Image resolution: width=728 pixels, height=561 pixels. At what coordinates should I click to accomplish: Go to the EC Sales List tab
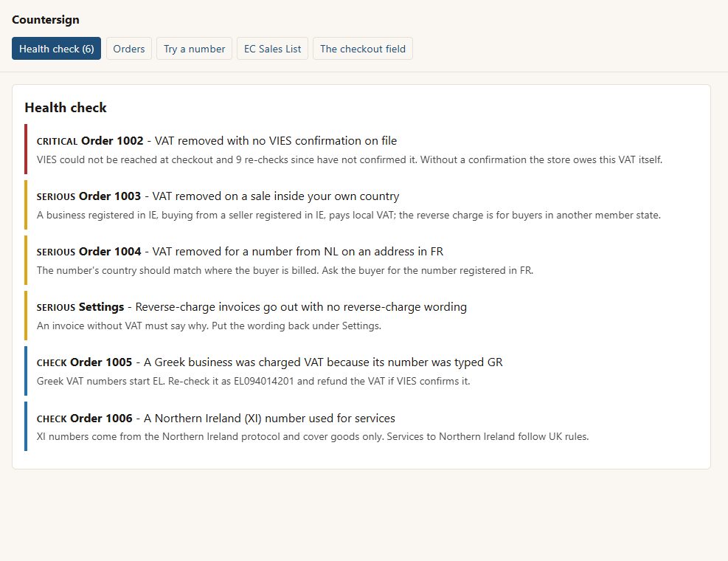click(x=272, y=49)
